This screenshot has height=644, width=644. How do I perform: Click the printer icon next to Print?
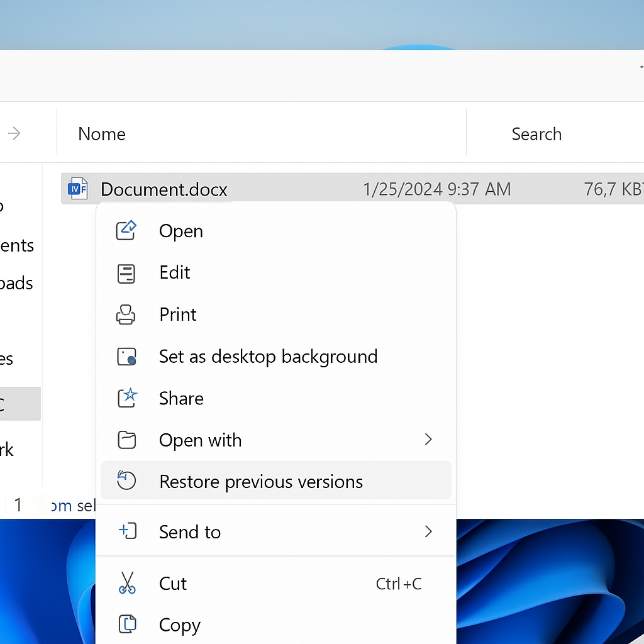coord(126,314)
